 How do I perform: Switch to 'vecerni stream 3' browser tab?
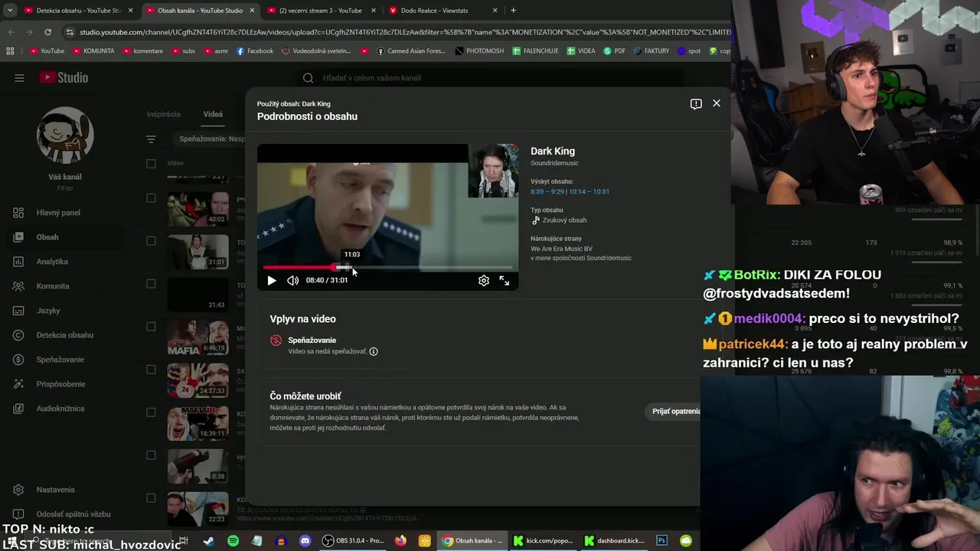tap(320, 11)
